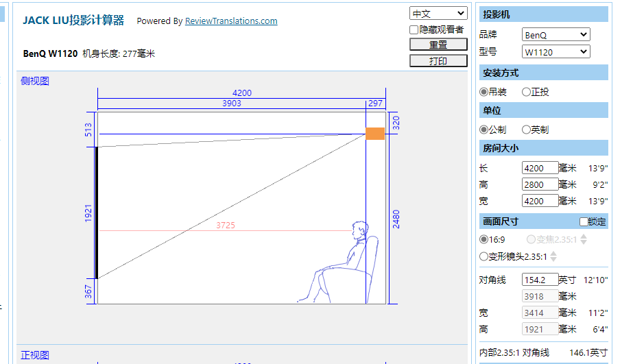Screen dimensions: 633x364
Task: Select the 正投 mounting option
Action: (x=526, y=92)
